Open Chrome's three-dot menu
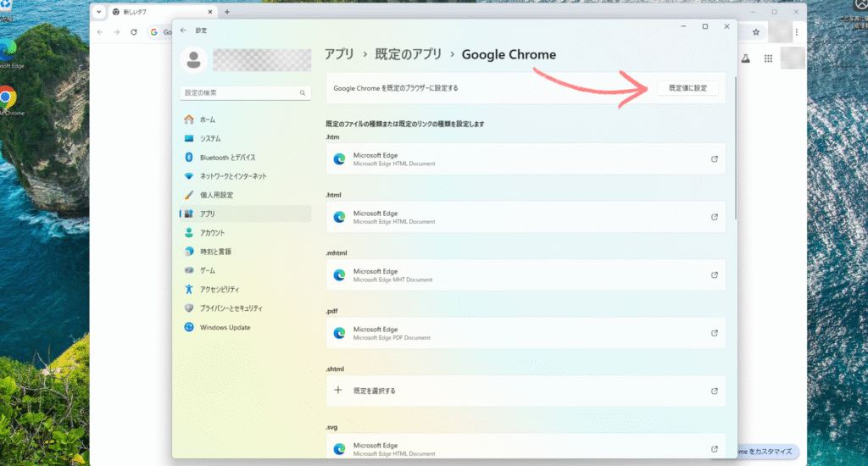Viewport: 868px width, 466px height. [797, 32]
